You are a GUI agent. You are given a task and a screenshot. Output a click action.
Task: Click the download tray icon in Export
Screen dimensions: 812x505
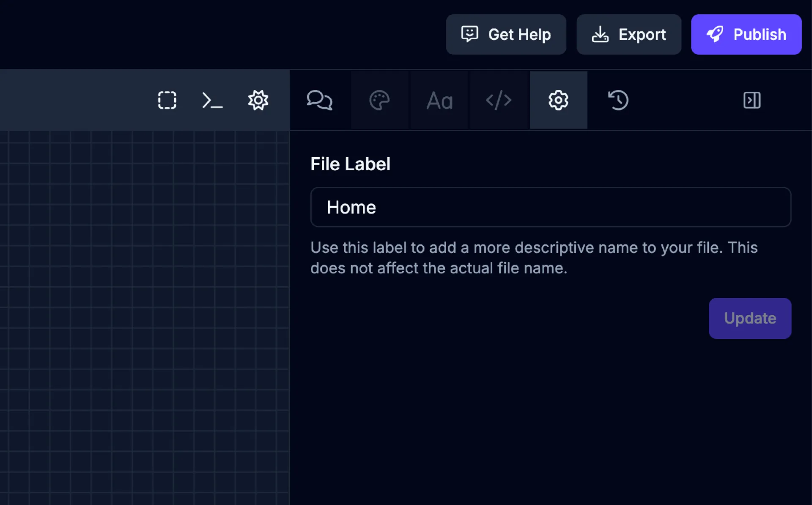(600, 34)
